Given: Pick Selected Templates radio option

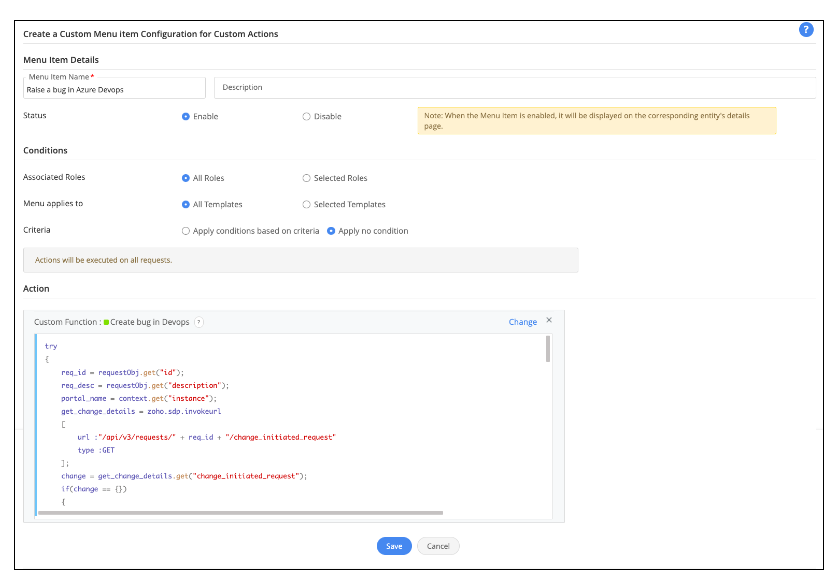Looking at the screenshot, I should coord(306,204).
